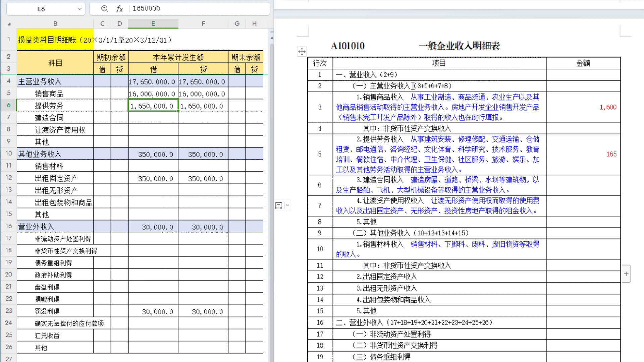Click '2.出租固定资产收入' in document row 12
Viewport: 644px width, 362px height.
(x=387, y=277)
